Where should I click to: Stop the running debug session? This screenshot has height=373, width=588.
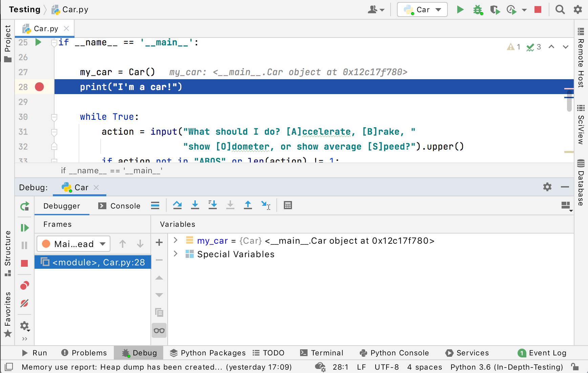[x=24, y=264]
